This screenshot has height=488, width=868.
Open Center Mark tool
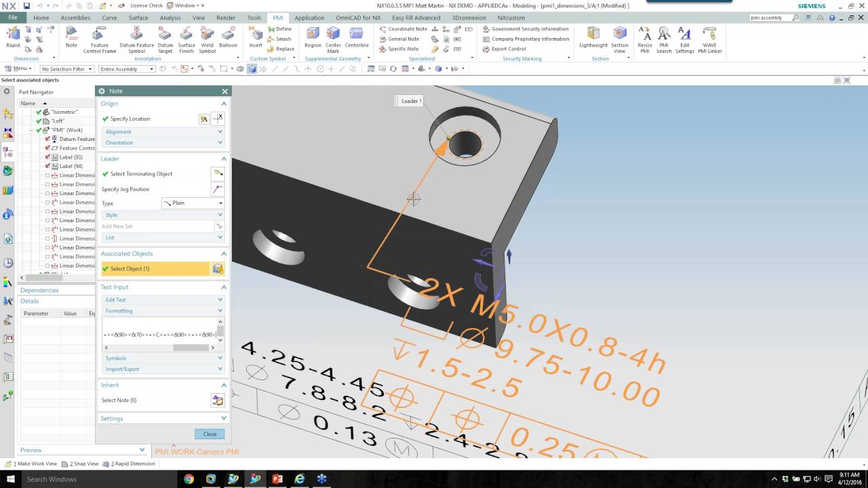point(333,40)
